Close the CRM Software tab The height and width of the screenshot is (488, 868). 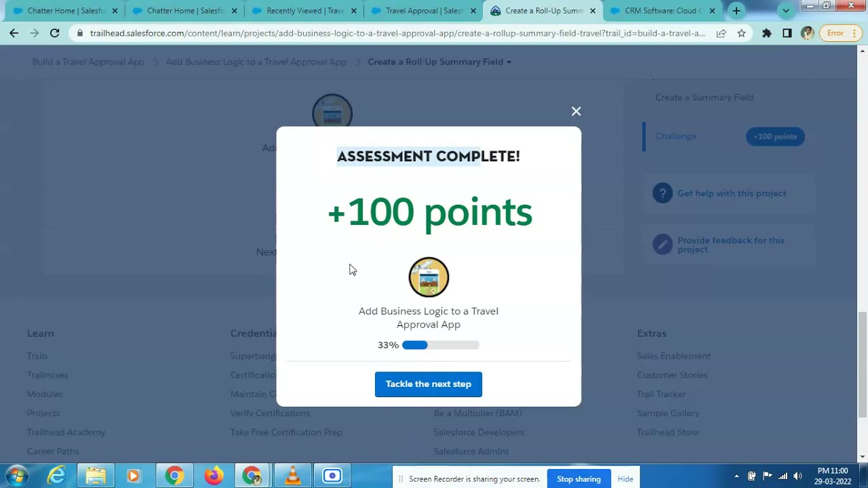coord(712,11)
